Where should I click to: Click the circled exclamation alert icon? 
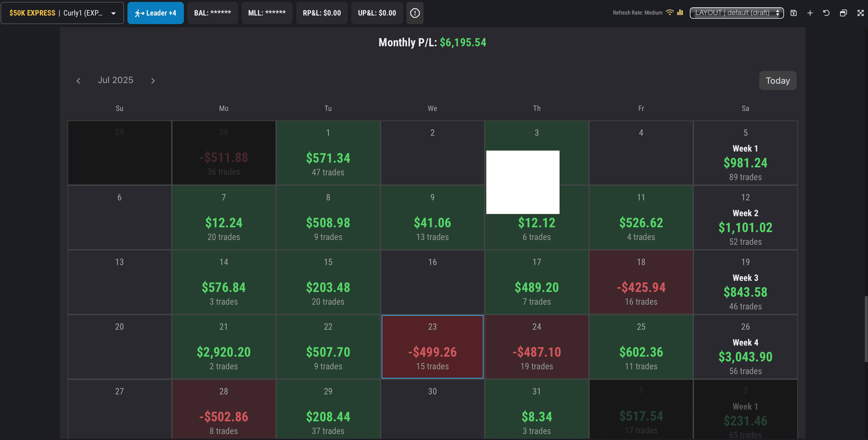415,13
